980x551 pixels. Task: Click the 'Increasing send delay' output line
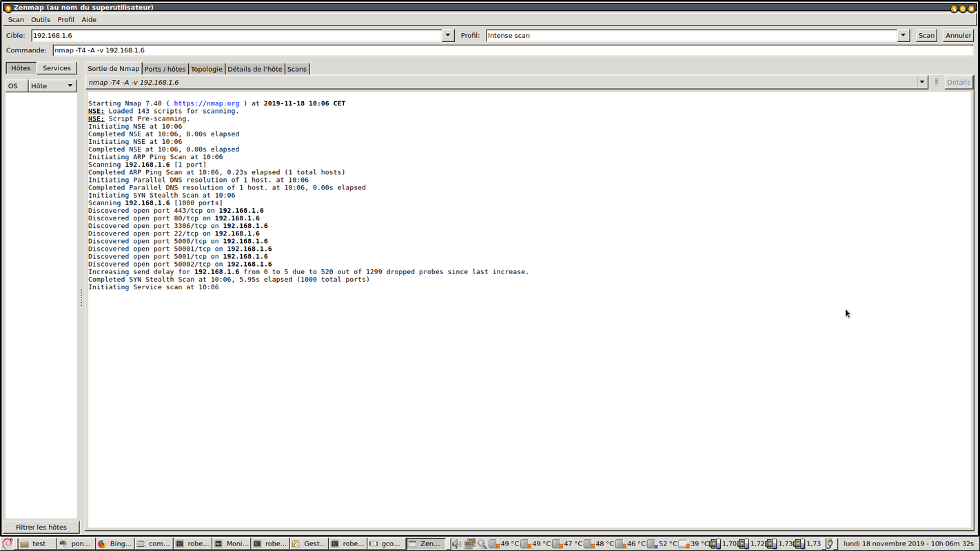point(309,271)
